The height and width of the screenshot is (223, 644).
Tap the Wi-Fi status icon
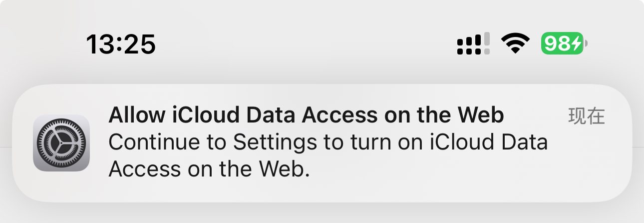click(x=516, y=44)
